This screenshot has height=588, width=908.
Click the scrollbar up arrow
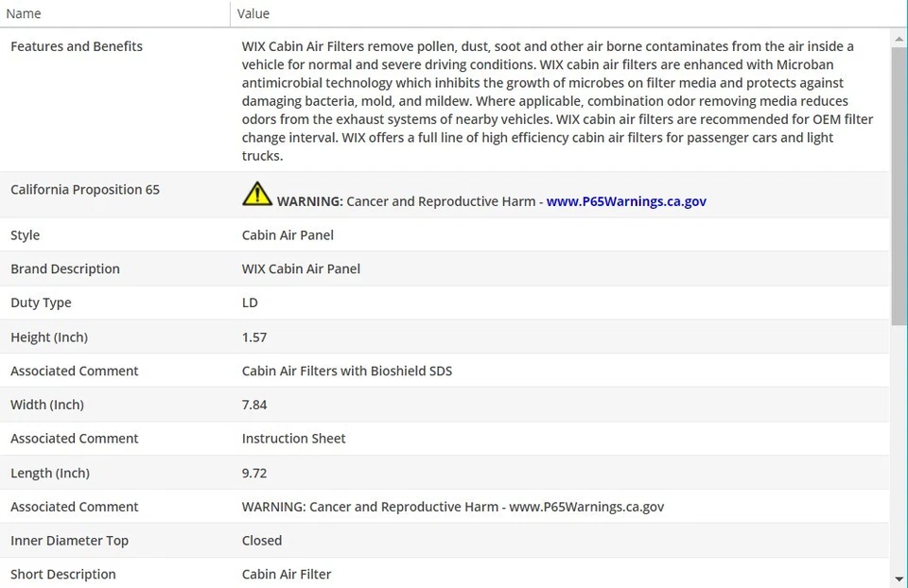899,39
